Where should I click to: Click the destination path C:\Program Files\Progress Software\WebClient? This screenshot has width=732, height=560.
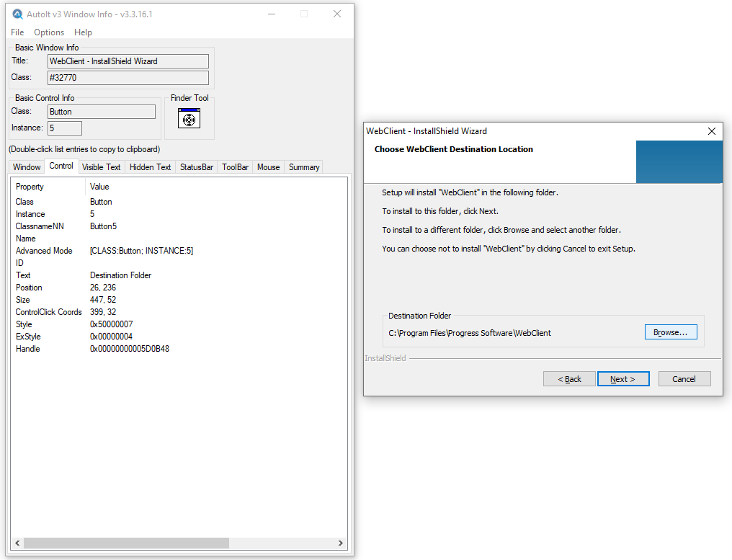click(x=470, y=333)
